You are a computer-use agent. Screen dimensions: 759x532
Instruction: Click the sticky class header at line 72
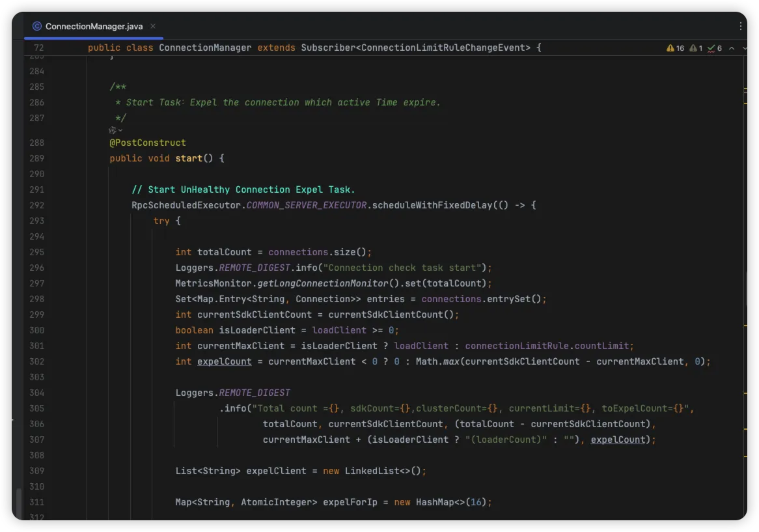tap(314, 48)
